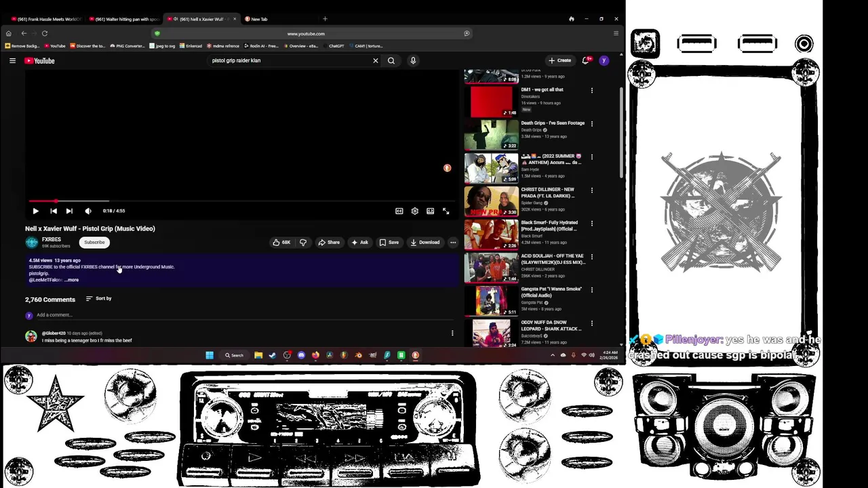Open Blender from the taskbar
The width and height of the screenshot is (868, 488).
point(358,355)
